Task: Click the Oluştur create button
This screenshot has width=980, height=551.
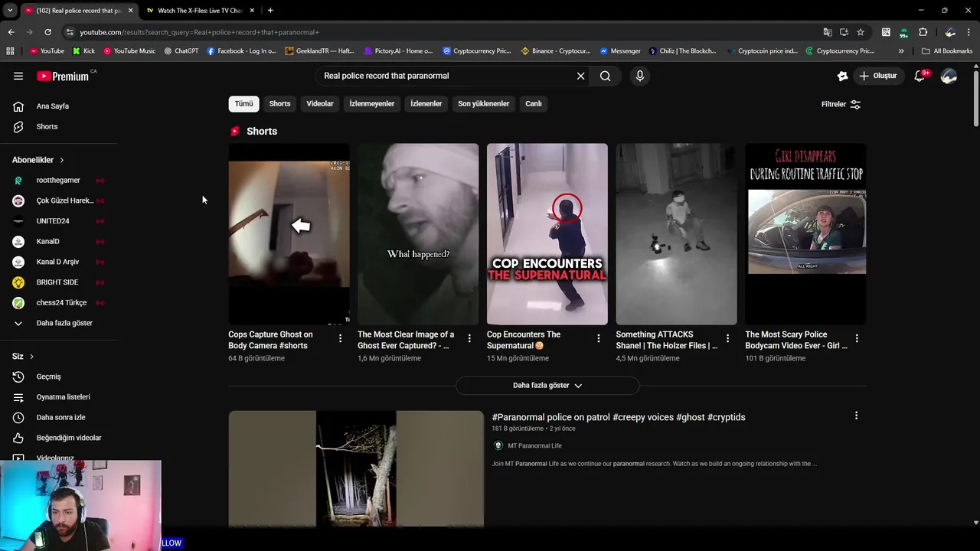Action: [877, 76]
